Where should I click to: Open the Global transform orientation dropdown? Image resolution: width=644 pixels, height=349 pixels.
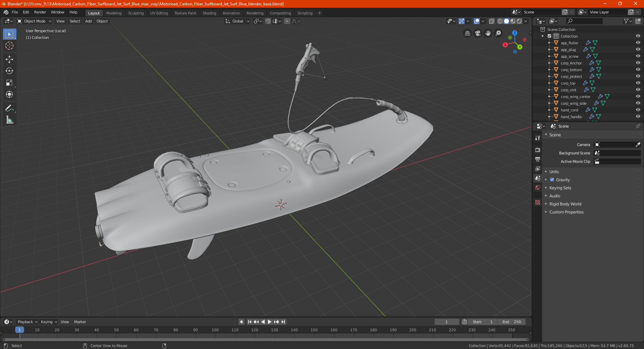click(237, 21)
